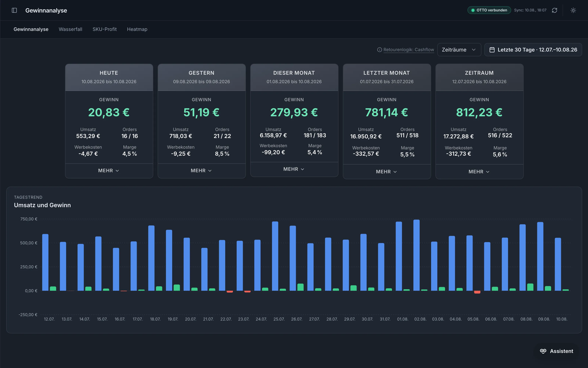Click the Umsatz value 718,03 €
This screenshot has height=368, width=588.
[180, 136]
